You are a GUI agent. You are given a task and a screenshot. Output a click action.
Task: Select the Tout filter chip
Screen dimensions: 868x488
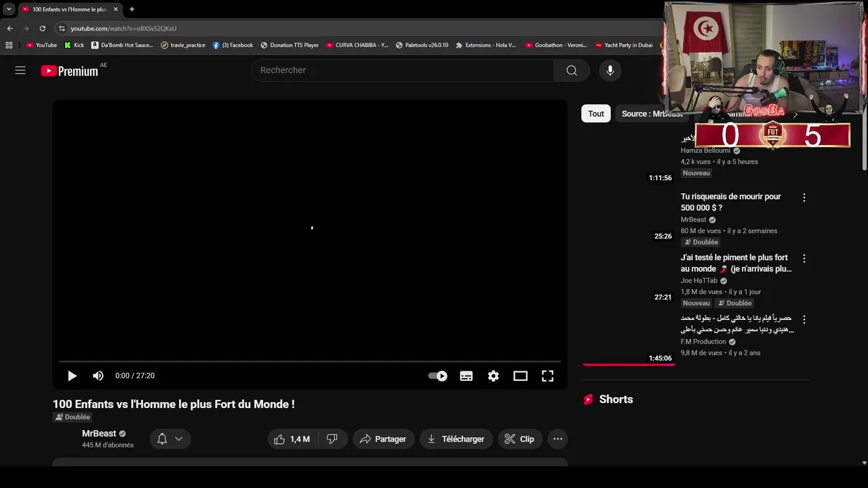click(x=596, y=114)
